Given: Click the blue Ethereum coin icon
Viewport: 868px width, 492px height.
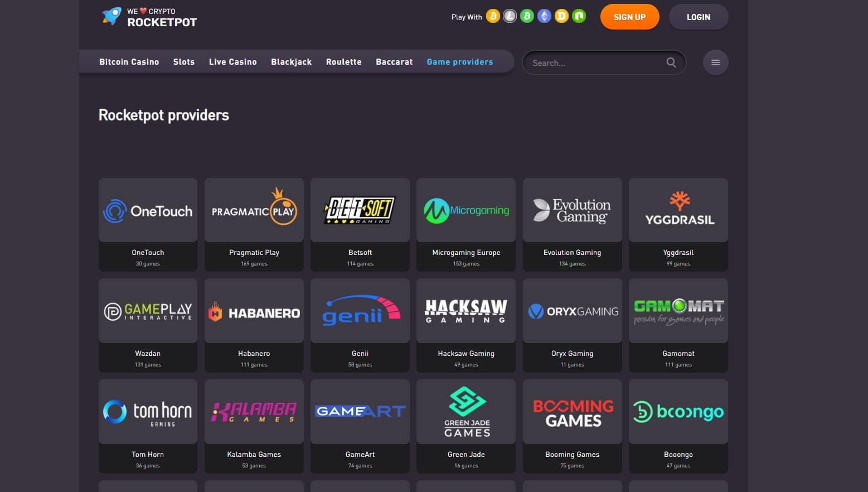Looking at the screenshot, I should (544, 16).
